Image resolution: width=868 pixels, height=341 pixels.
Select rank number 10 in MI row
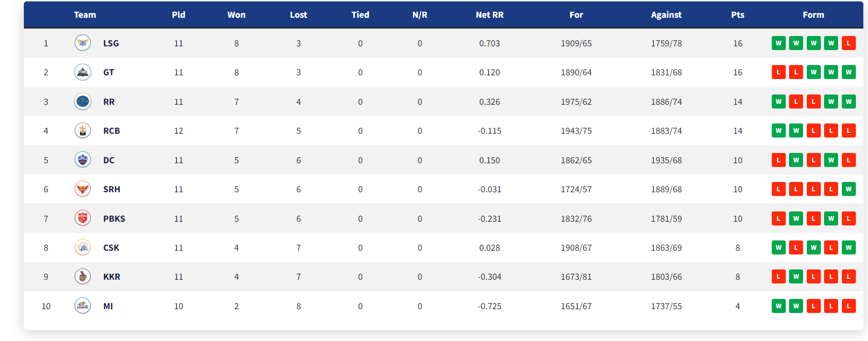tap(46, 306)
